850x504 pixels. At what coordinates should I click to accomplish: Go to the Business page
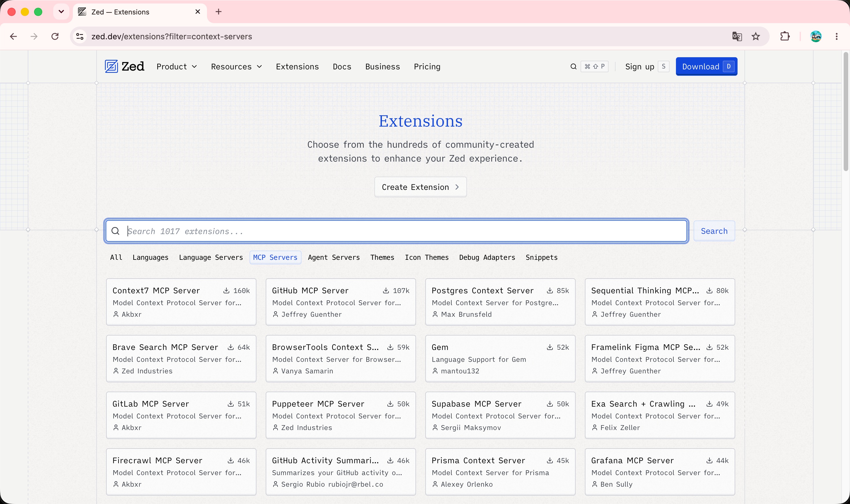[x=382, y=66]
